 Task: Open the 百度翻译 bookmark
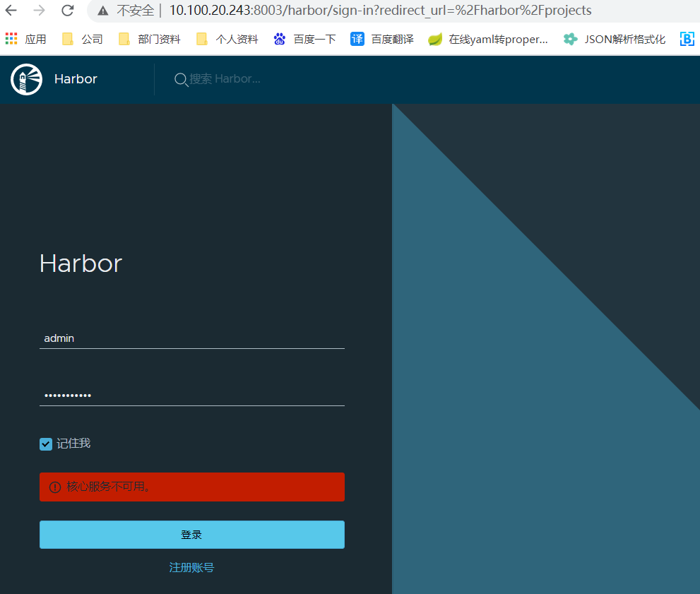click(382, 40)
